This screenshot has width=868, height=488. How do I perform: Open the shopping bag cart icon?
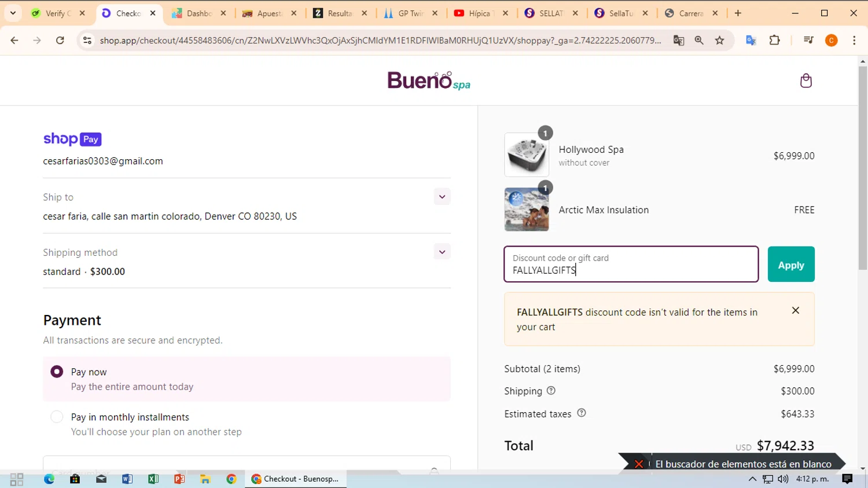[x=806, y=80]
